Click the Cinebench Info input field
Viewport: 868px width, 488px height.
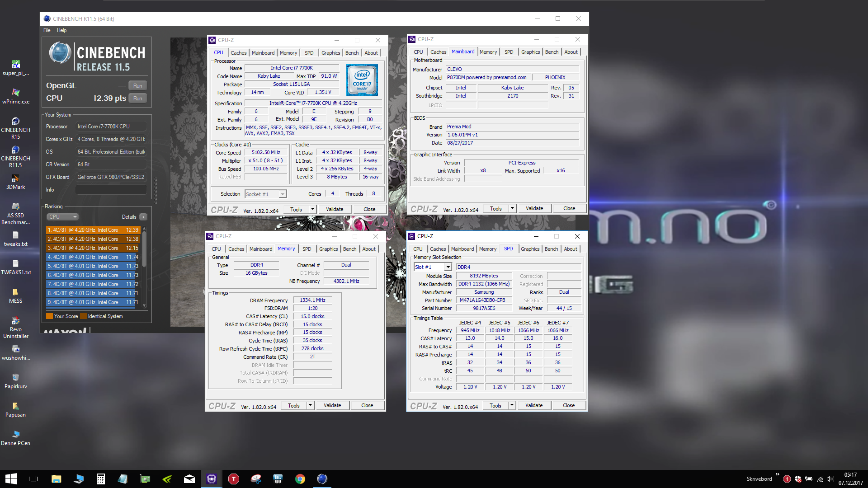111,190
